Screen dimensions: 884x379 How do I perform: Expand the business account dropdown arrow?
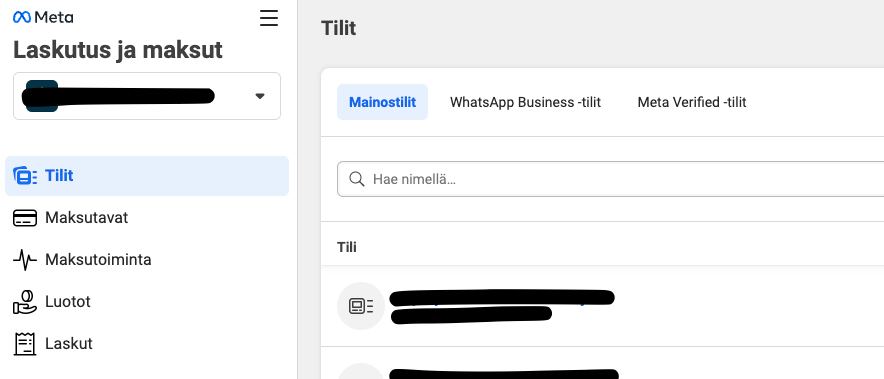pos(260,96)
